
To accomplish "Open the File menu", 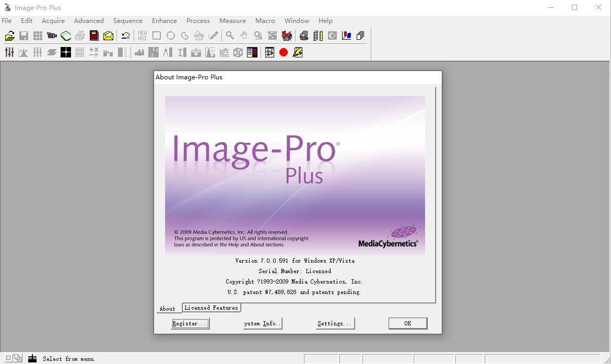I will (x=7, y=21).
